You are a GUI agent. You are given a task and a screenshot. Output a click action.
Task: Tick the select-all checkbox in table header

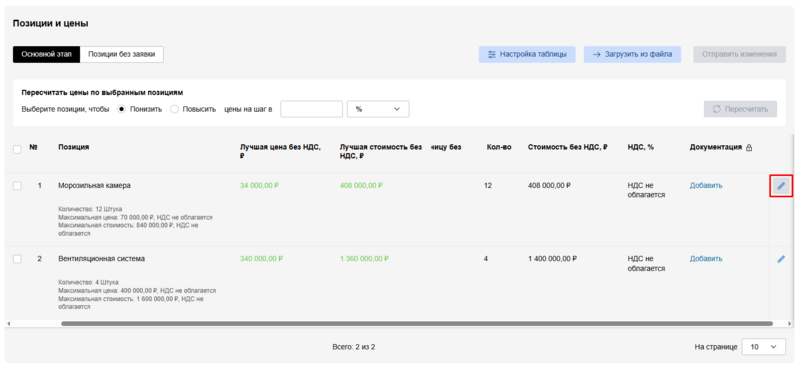point(17,150)
